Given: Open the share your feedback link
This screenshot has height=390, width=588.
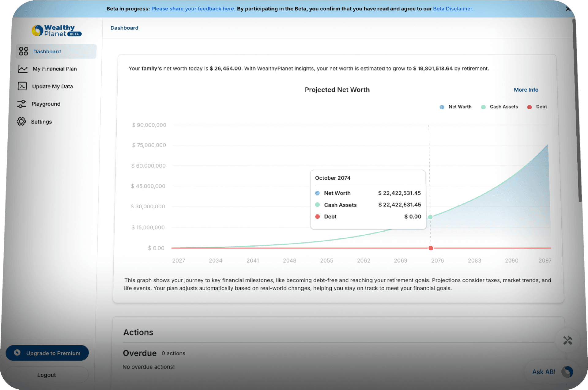Looking at the screenshot, I should (193, 9).
